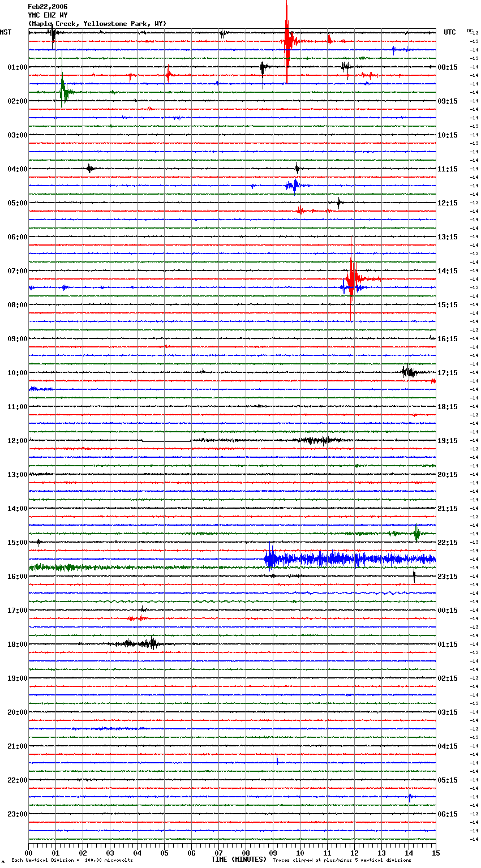Select the 02:00 MST time label
481x868 pixels.
click(x=18, y=101)
